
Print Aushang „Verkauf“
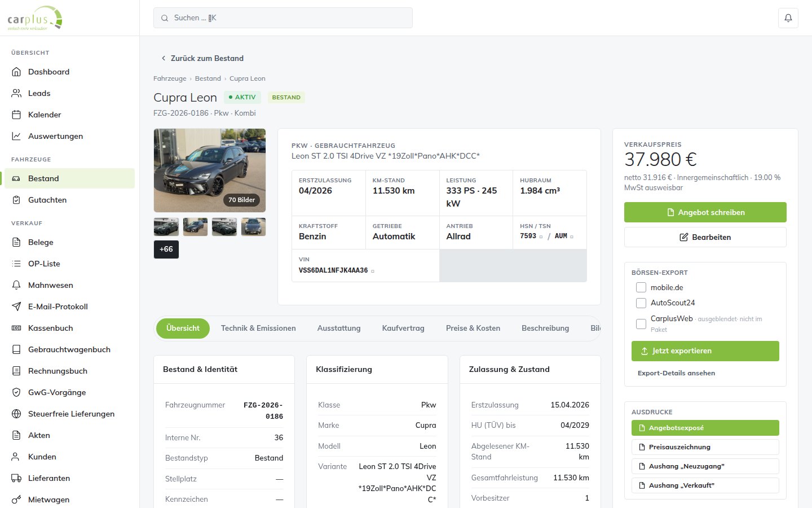705,485
